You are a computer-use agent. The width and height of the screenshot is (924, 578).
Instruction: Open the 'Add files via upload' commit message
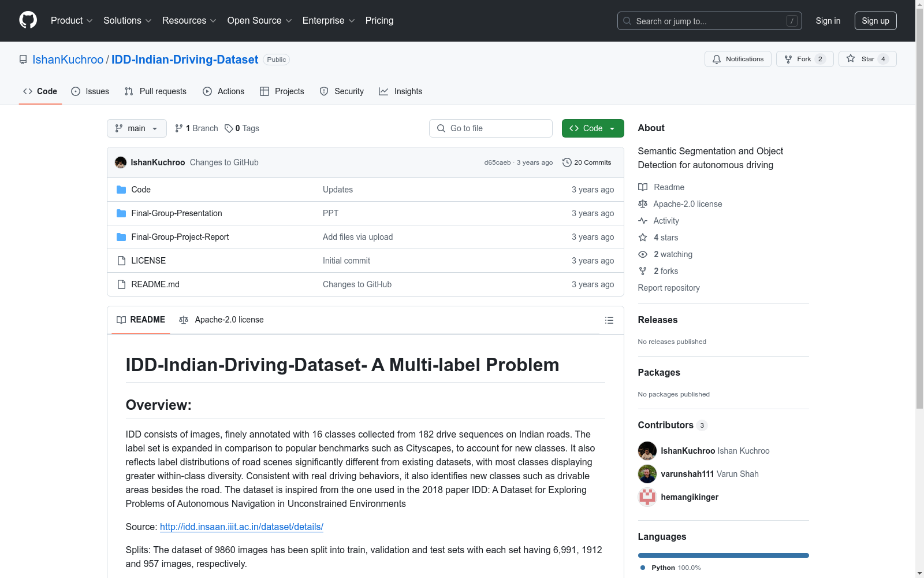point(358,237)
